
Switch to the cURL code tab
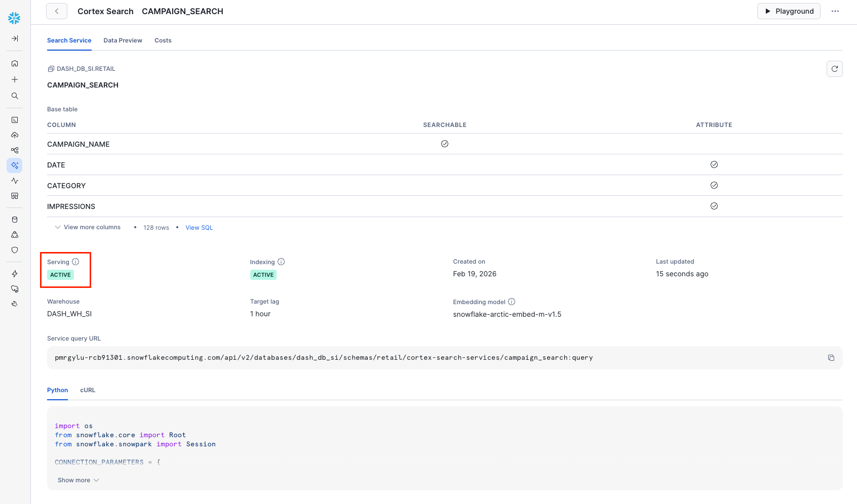point(88,390)
